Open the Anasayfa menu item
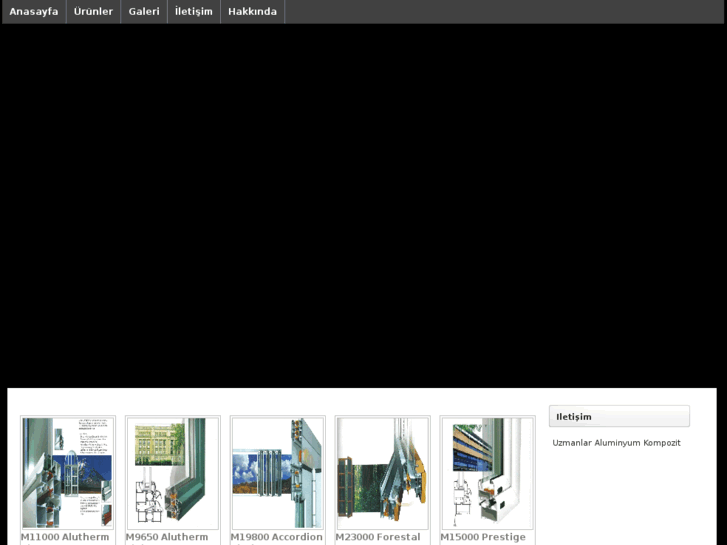This screenshot has width=727, height=545. [34, 12]
